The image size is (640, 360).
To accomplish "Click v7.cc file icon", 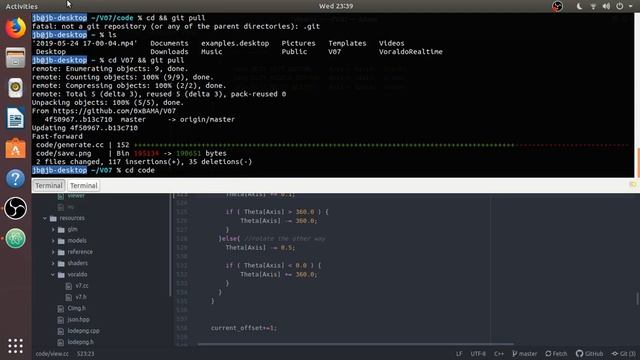I will [69, 286].
